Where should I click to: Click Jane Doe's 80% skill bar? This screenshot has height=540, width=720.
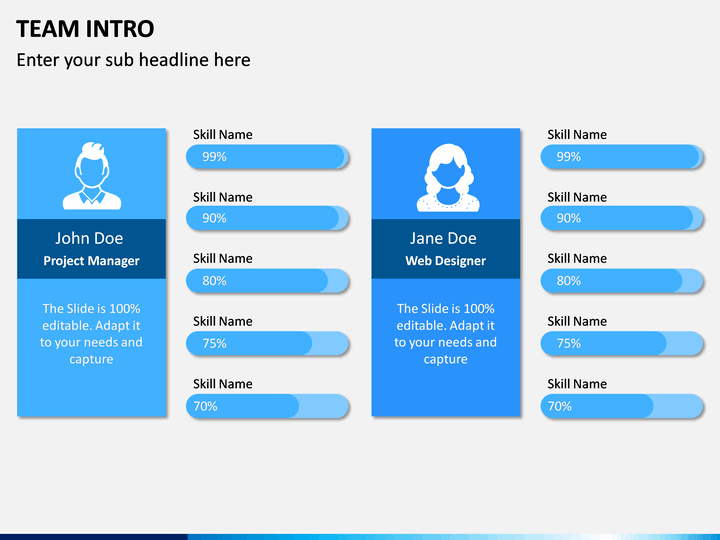coord(622,281)
